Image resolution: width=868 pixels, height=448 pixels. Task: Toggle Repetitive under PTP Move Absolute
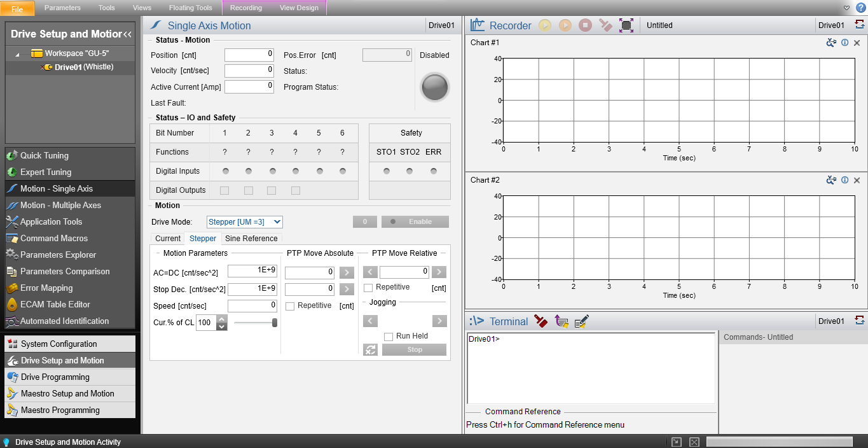(x=290, y=306)
